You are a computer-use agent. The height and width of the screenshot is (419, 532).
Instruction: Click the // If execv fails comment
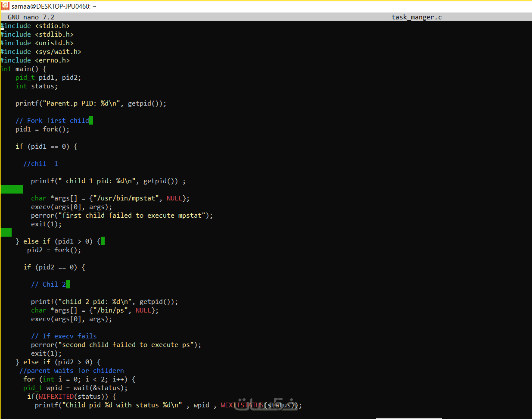[x=64, y=336]
